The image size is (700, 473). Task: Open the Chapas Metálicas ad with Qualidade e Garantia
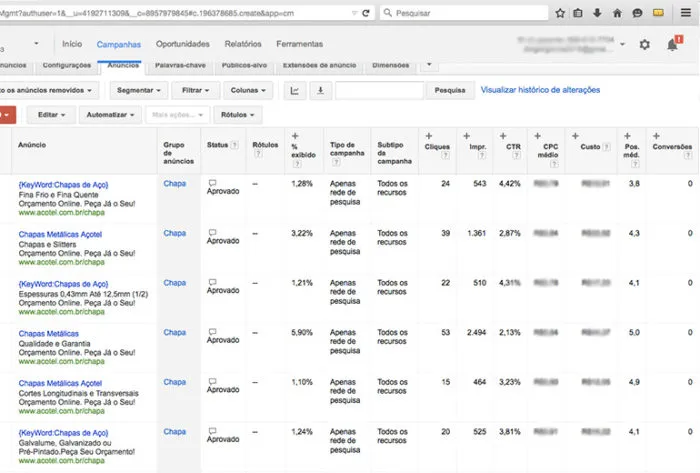click(x=49, y=334)
